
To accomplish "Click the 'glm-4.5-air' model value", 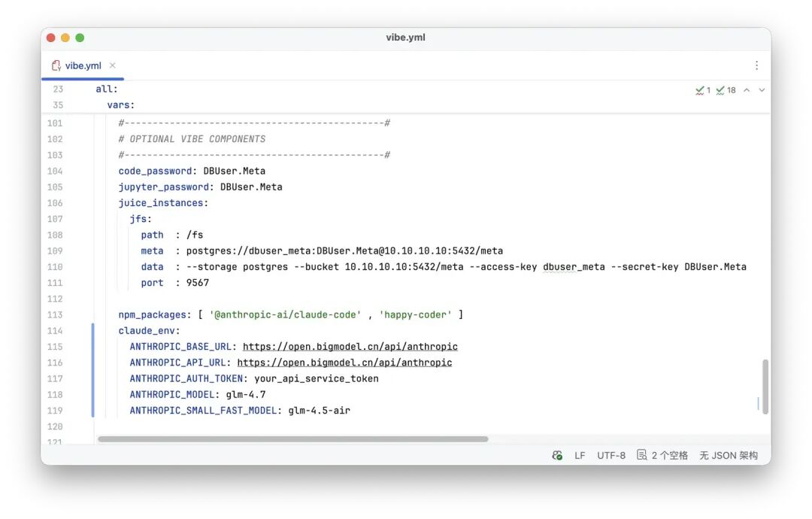I will click(x=319, y=411).
